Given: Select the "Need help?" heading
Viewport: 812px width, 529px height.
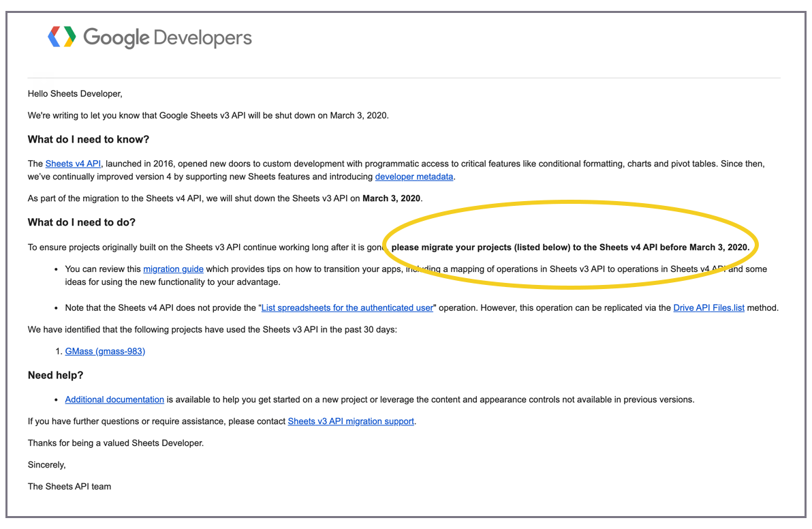Looking at the screenshot, I should (55, 376).
